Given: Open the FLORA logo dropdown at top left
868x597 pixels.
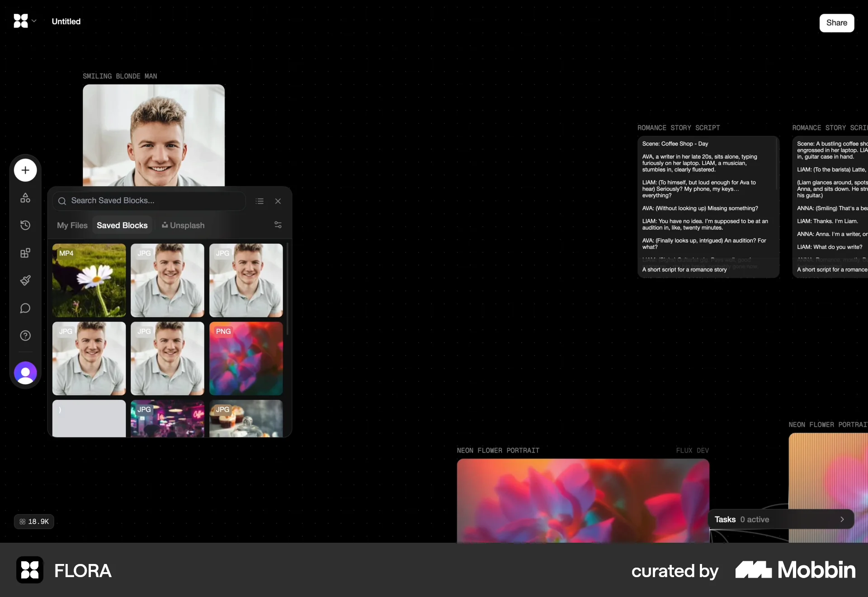Looking at the screenshot, I should coord(25,21).
